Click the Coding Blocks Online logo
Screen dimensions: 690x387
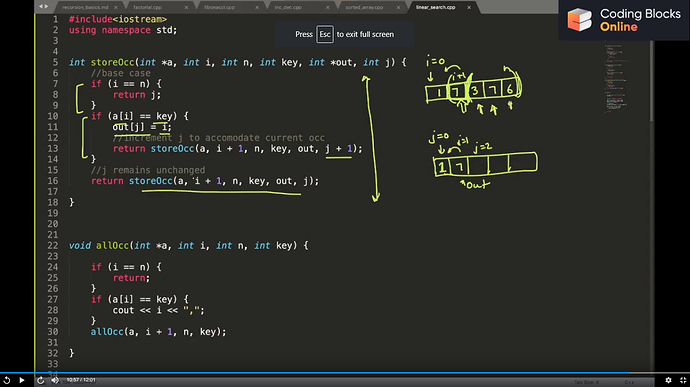pyautogui.click(x=624, y=20)
